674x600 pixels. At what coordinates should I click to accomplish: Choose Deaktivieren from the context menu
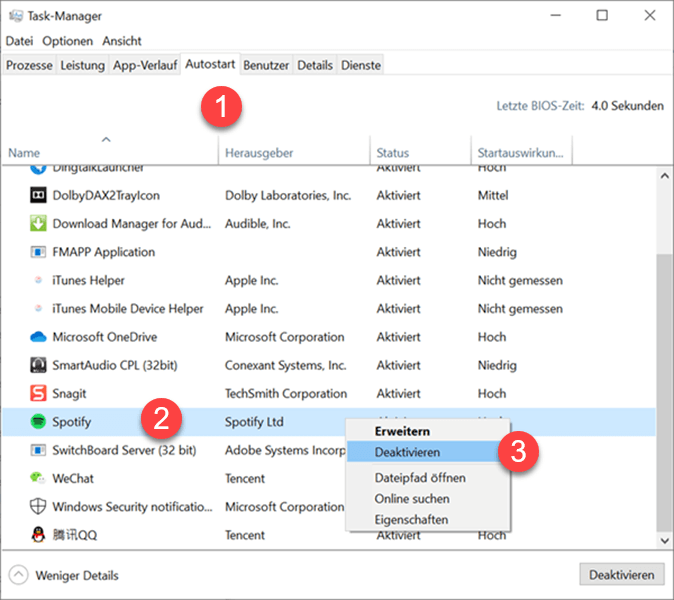pos(406,452)
